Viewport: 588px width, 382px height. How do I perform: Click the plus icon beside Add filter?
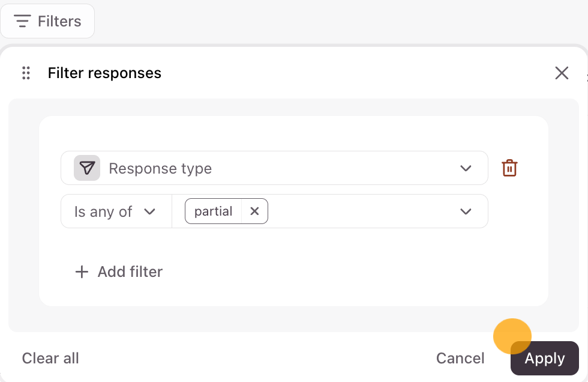[x=81, y=272]
